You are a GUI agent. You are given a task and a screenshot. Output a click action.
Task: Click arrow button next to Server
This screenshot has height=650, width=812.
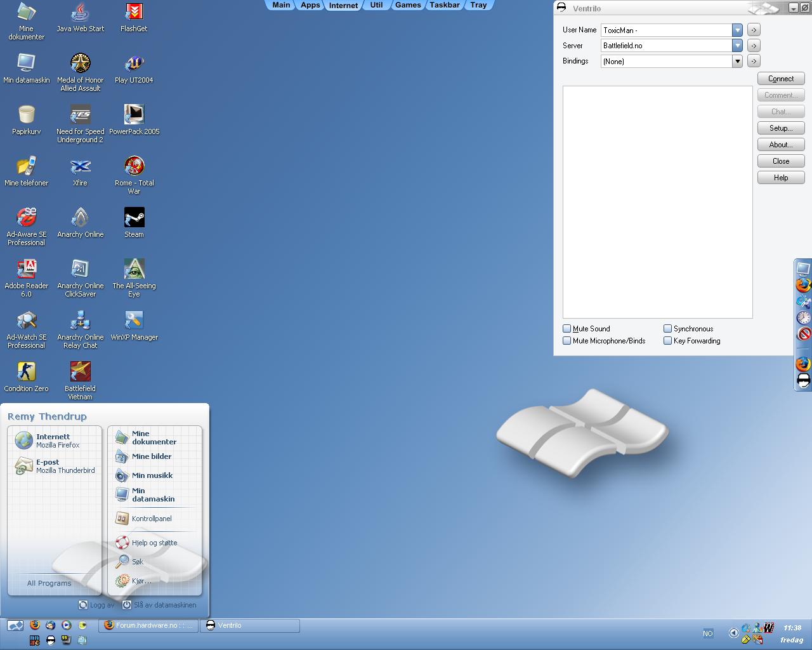pos(754,46)
